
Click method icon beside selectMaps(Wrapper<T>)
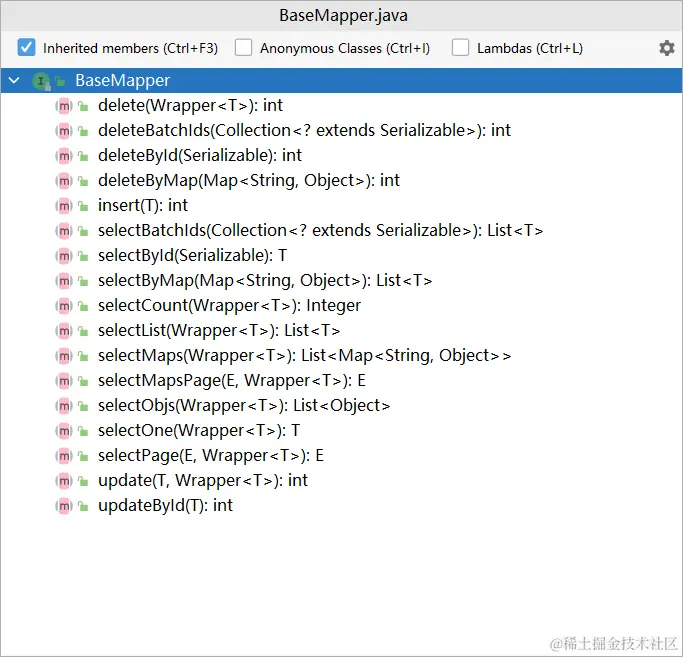[x=64, y=356]
